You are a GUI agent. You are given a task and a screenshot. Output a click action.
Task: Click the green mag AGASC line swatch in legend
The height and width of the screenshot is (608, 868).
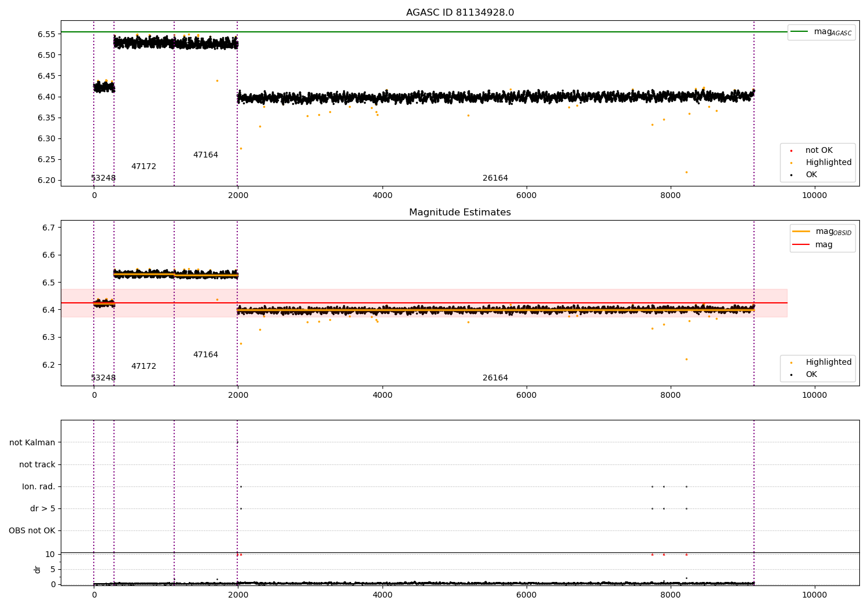[x=799, y=32]
